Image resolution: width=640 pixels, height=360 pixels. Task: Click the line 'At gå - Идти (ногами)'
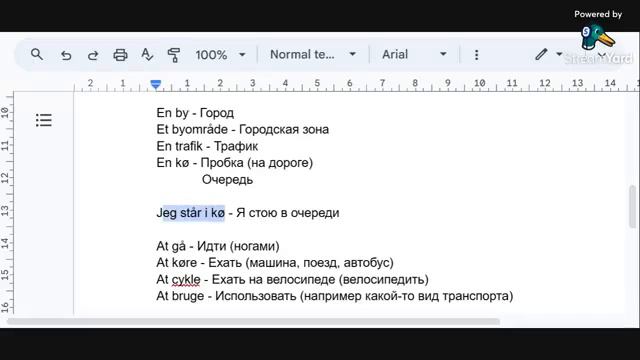click(218, 246)
